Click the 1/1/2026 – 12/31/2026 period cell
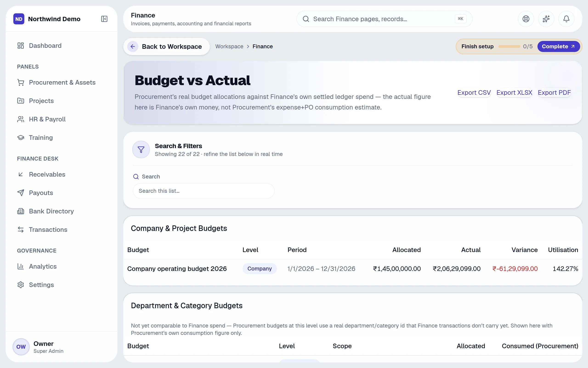Image resolution: width=588 pixels, height=368 pixels. (x=321, y=268)
